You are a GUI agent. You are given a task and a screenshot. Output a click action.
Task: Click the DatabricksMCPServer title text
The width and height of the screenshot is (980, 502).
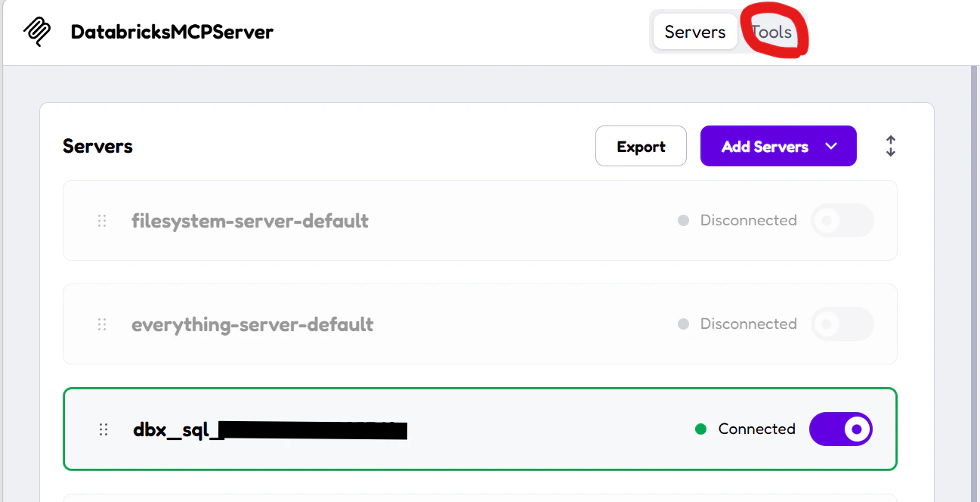[172, 32]
